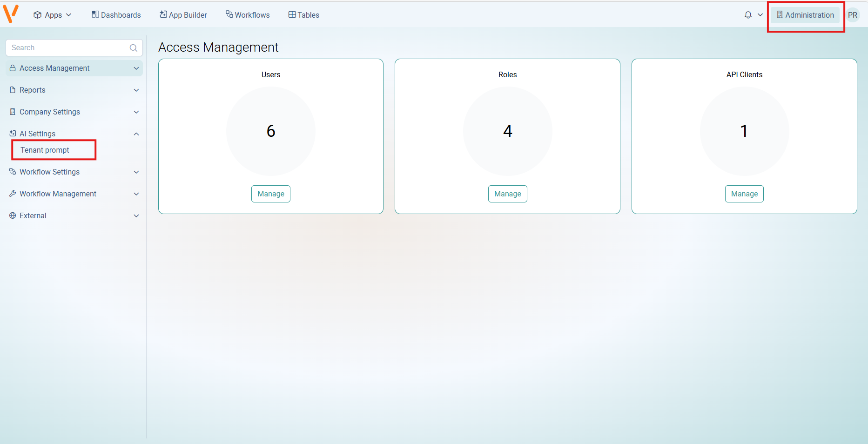This screenshot has width=868, height=444.
Task: Click Manage button under Users
Action: pos(271,194)
